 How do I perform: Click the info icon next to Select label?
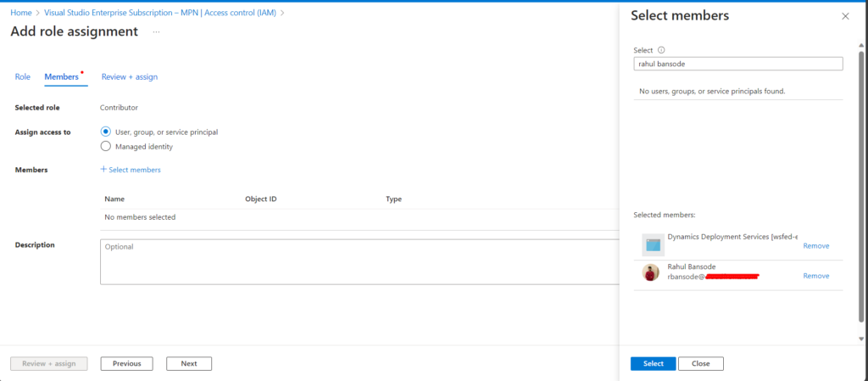point(661,50)
